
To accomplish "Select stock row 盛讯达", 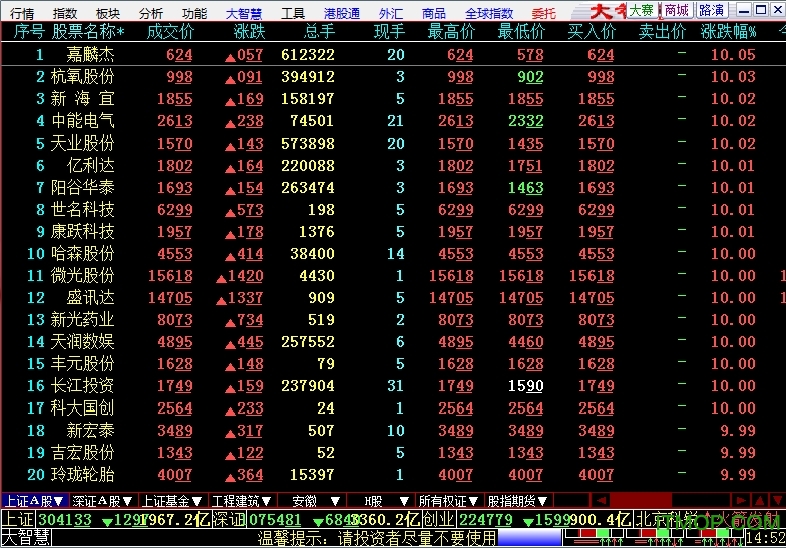I will pos(393,298).
